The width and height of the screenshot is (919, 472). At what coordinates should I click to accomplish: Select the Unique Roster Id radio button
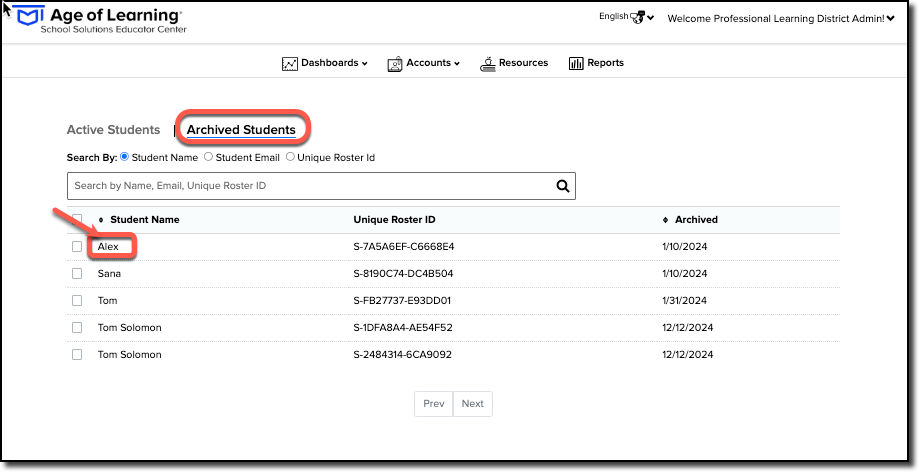(x=290, y=157)
